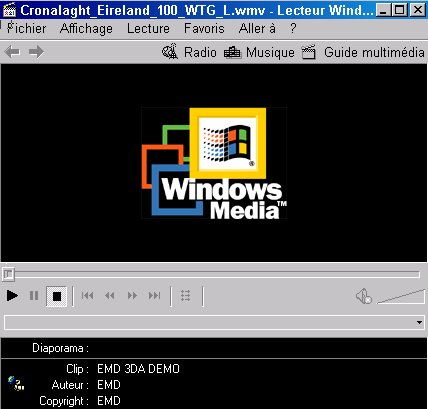428x409 pixels.
Task: Pause the current clip
Action: [x=34, y=296]
